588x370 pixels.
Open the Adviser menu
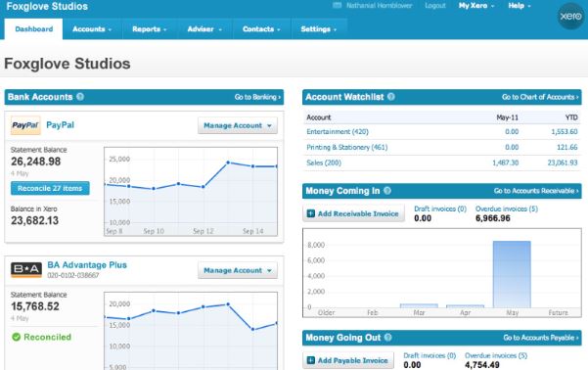click(x=204, y=29)
